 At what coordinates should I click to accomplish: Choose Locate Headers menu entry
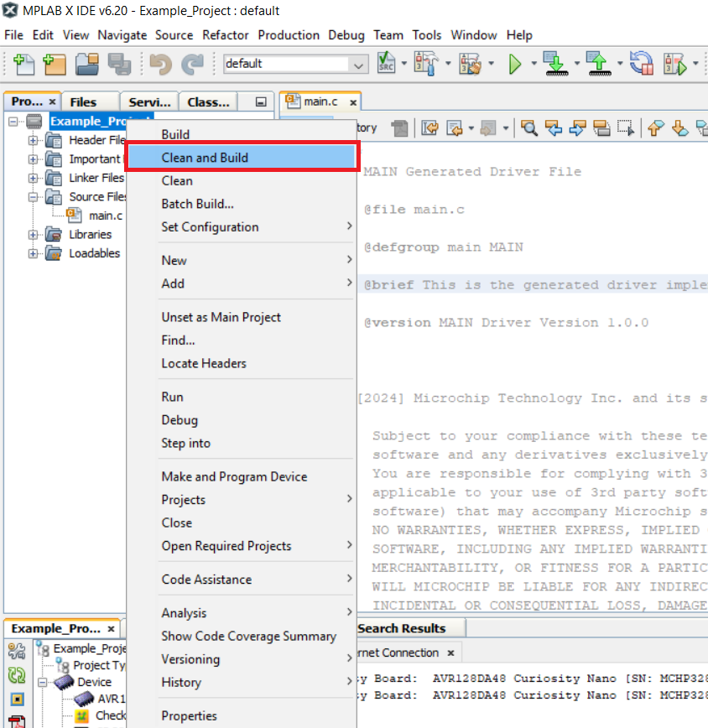tap(242, 363)
